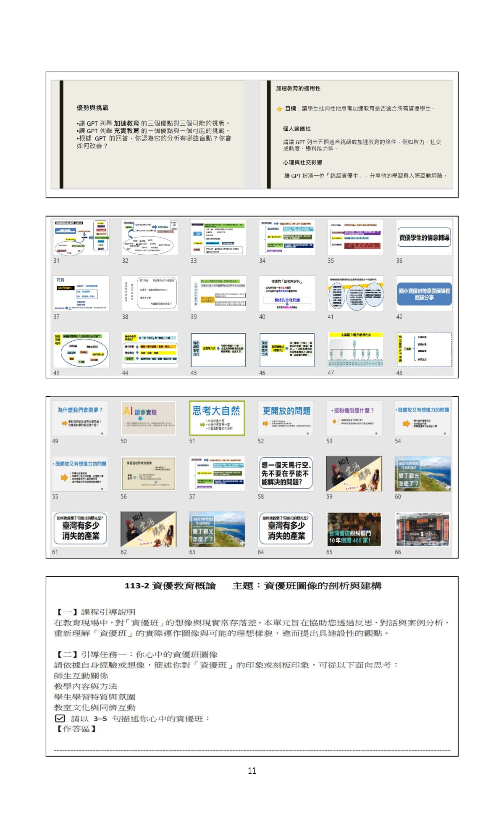Click the orange arrow in 更開放的問題 slide
The height and width of the screenshot is (838, 504).
pos(265,423)
